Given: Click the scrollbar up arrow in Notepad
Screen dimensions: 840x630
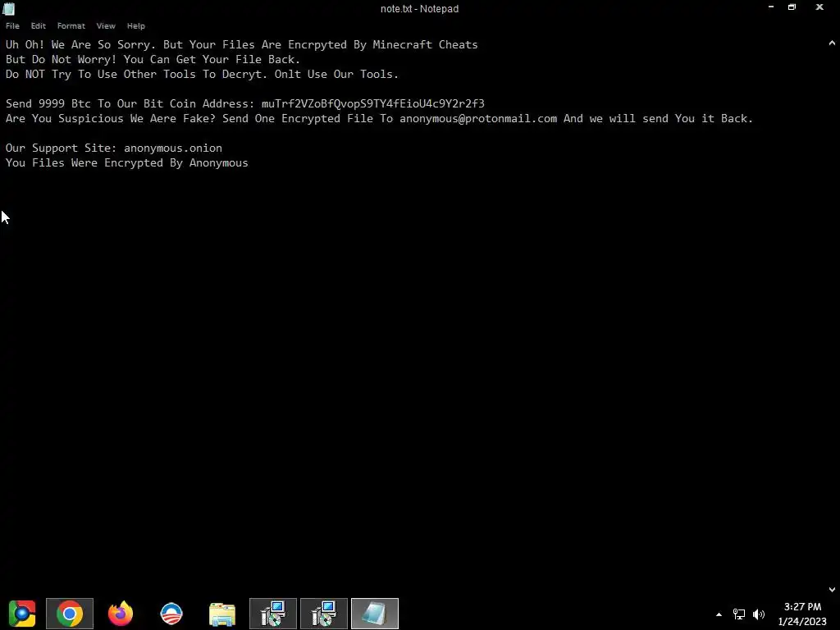Looking at the screenshot, I should pyautogui.click(x=832, y=43).
